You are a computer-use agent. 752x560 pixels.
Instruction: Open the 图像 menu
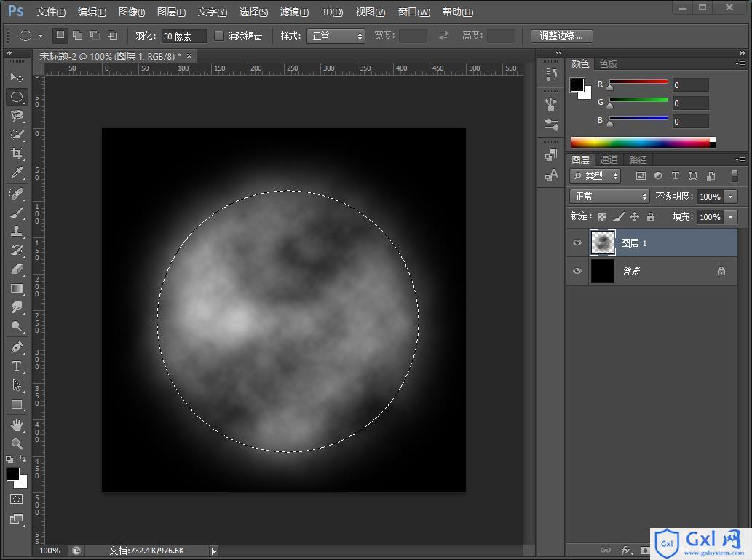[132, 12]
